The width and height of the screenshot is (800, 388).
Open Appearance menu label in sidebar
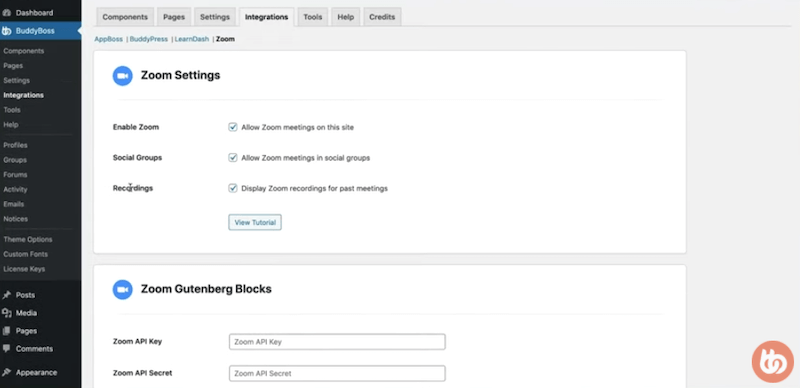[36, 372]
